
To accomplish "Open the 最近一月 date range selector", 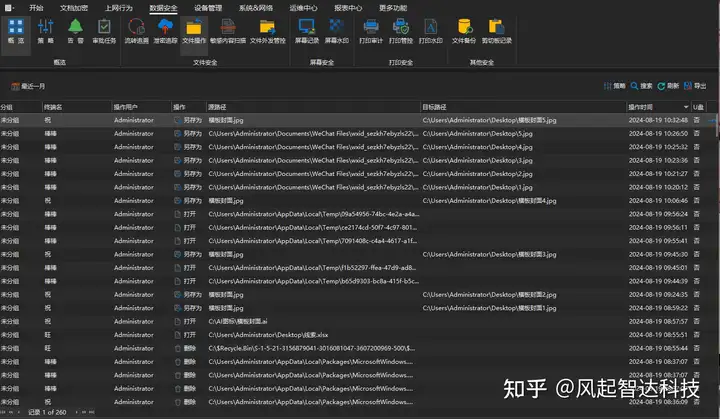I will [28, 86].
